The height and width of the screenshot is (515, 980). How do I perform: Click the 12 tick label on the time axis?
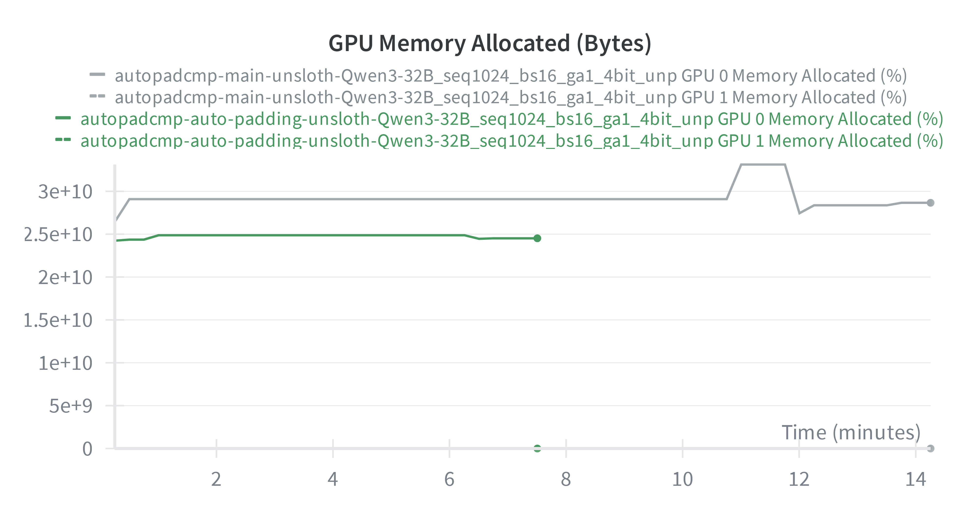[x=799, y=479]
